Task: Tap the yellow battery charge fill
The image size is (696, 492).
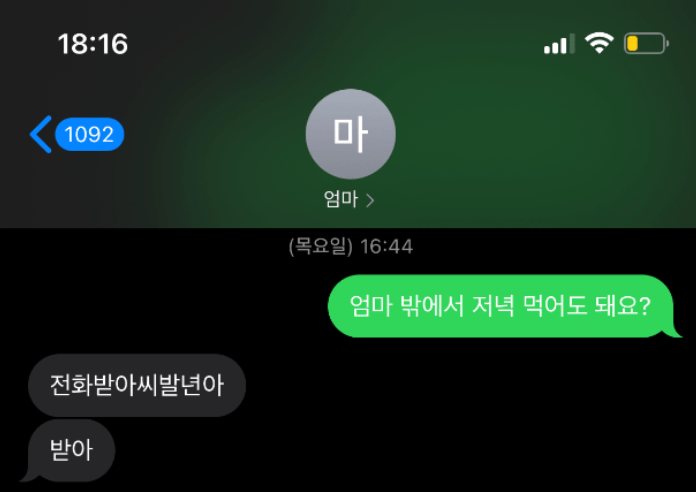Action: (x=633, y=44)
